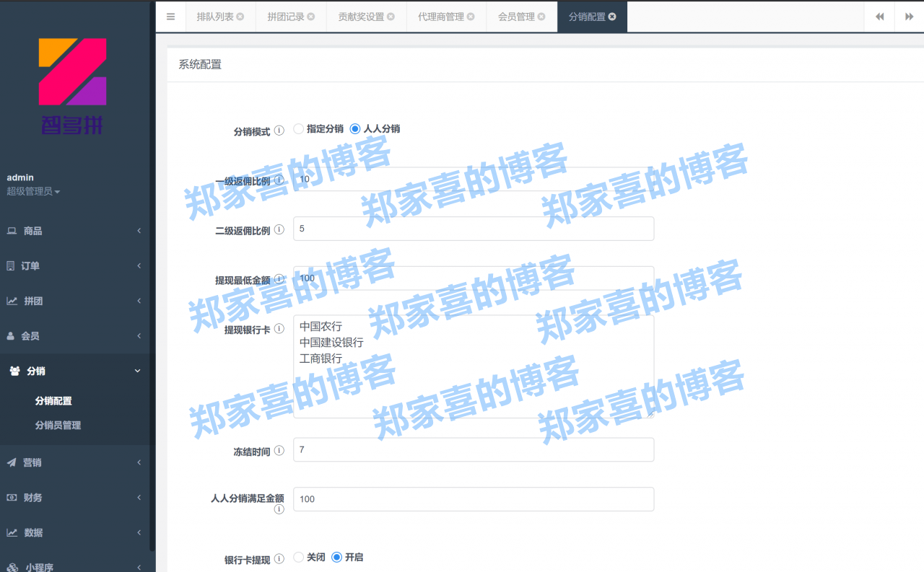Click the 数据 line chart icon
This screenshot has width=924, height=572.
tap(12, 532)
